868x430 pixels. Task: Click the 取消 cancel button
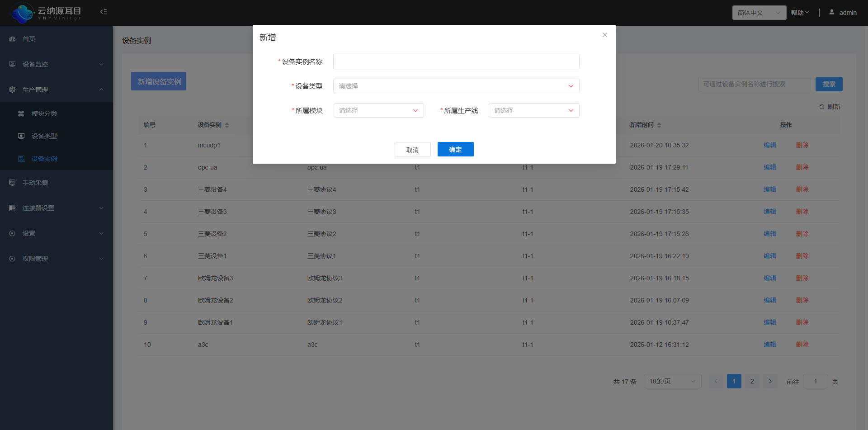coord(413,149)
